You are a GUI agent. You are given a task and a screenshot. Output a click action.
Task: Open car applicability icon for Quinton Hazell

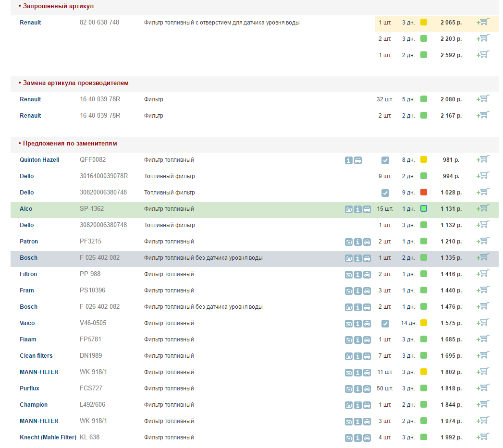point(358,160)
